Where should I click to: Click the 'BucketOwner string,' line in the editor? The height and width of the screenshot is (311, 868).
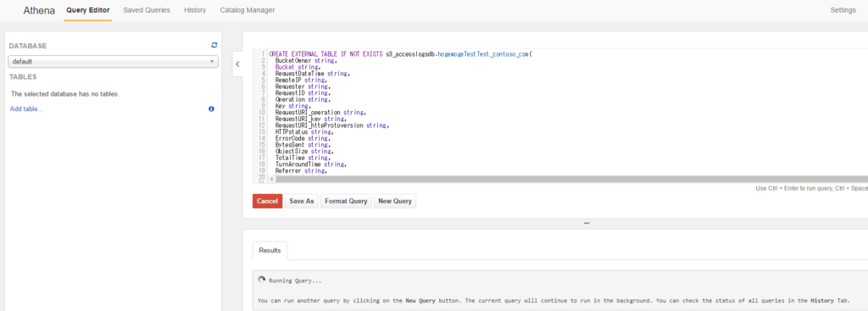(305, 61)
